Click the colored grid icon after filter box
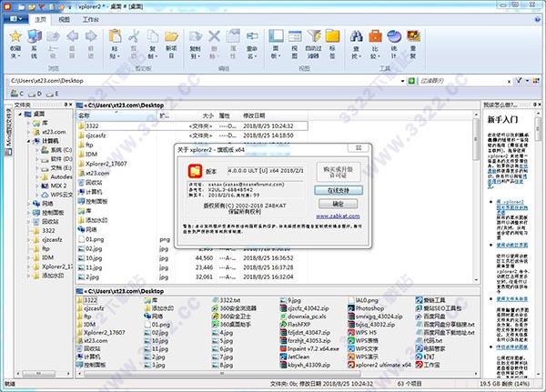Image resolution: width=546 pixels, height=392 pixels. pyautogui.click(x=536, y=81)
